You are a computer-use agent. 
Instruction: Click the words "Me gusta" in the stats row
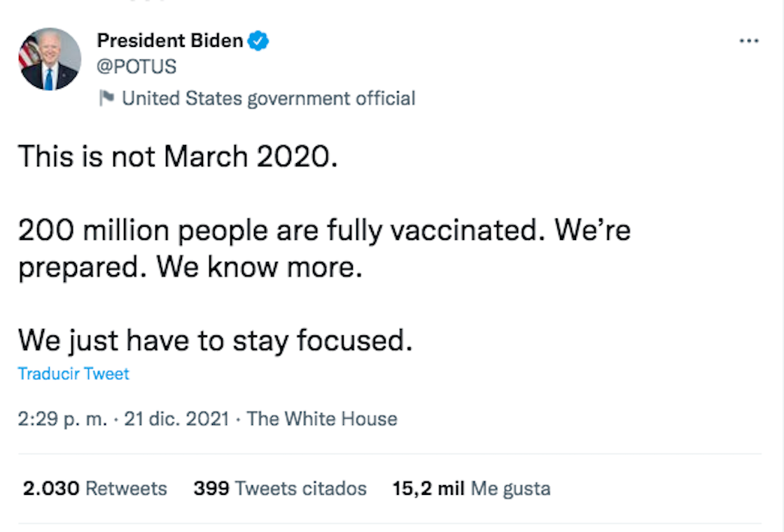(510, 488)
